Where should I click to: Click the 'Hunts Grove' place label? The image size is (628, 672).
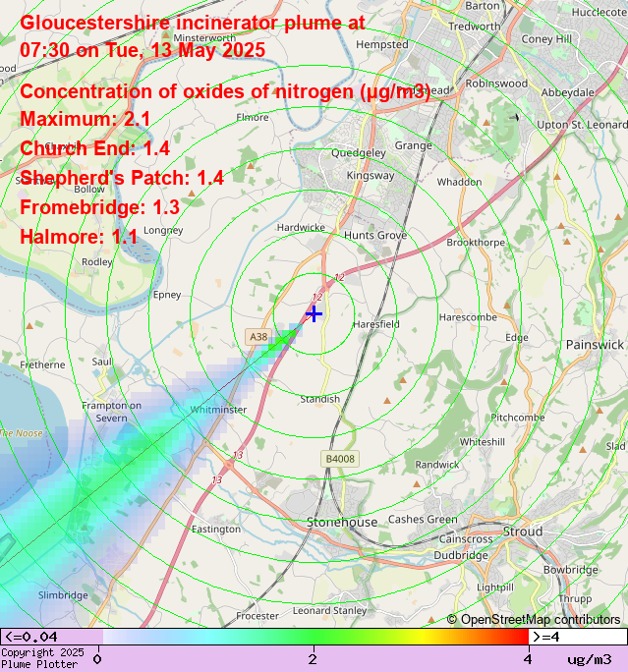pyautogui.click(x=375, y=235)
